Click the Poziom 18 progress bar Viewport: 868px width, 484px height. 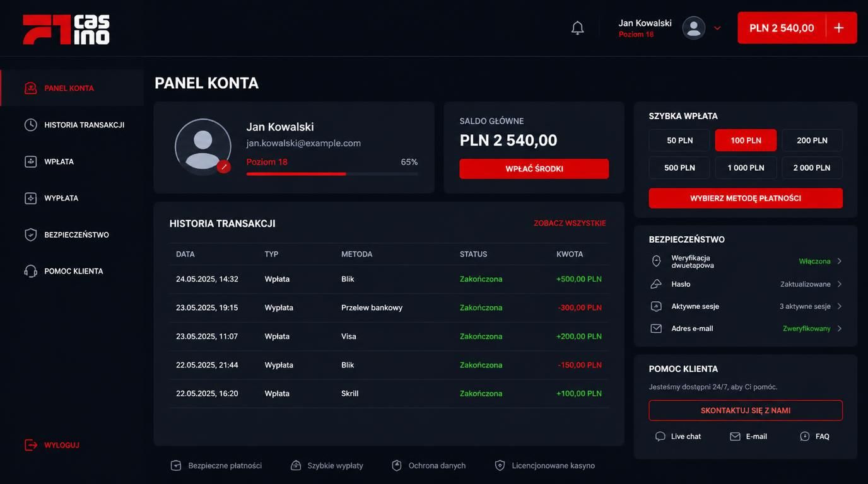pos(332,174)
